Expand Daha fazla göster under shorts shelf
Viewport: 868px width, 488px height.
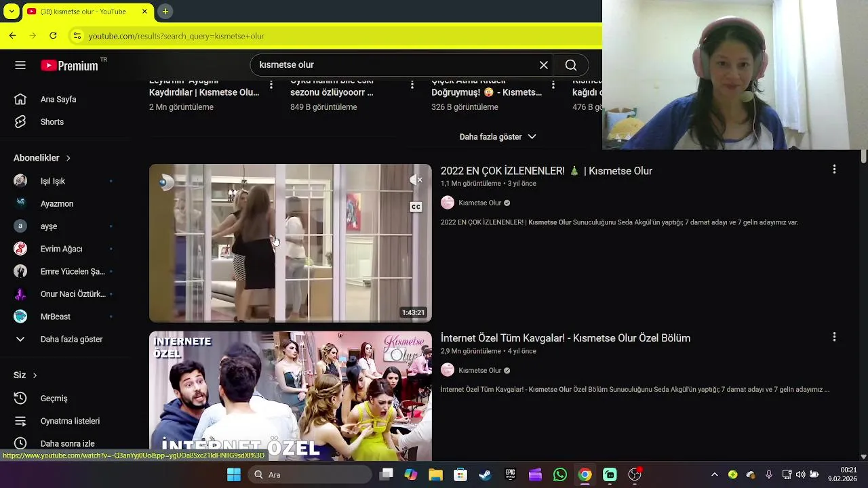[x=498, y=136]
